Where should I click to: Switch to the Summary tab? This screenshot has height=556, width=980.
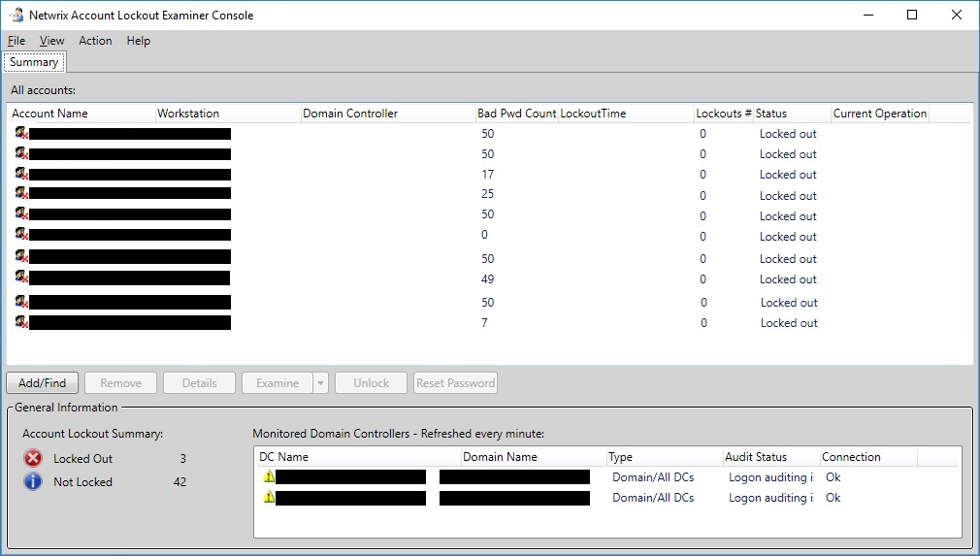tap(34, 62)
